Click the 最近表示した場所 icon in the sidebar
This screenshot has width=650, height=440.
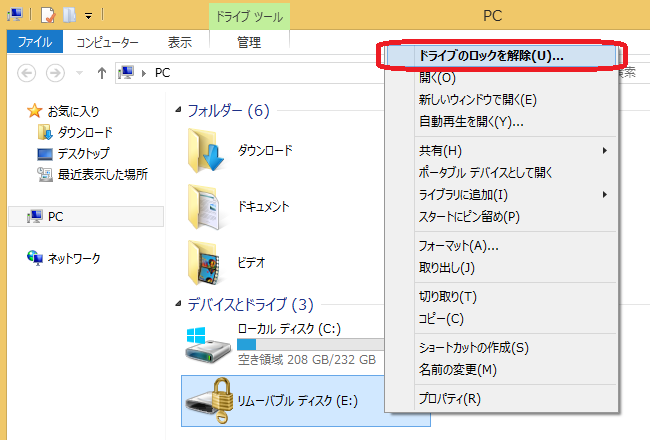[x=45, y=175]
